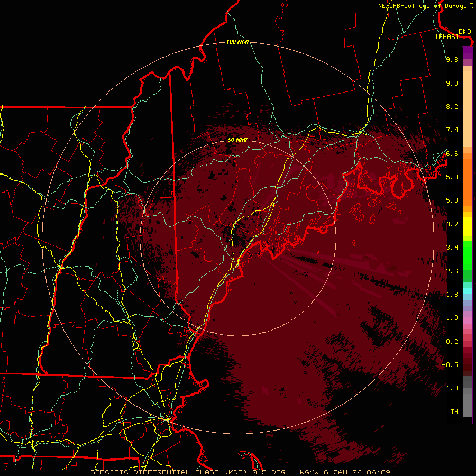Viewport: 476px width, 476px height.
Task: Select the "TH" label on the scale
Action: pyautogui.click(x=454, y=412)
